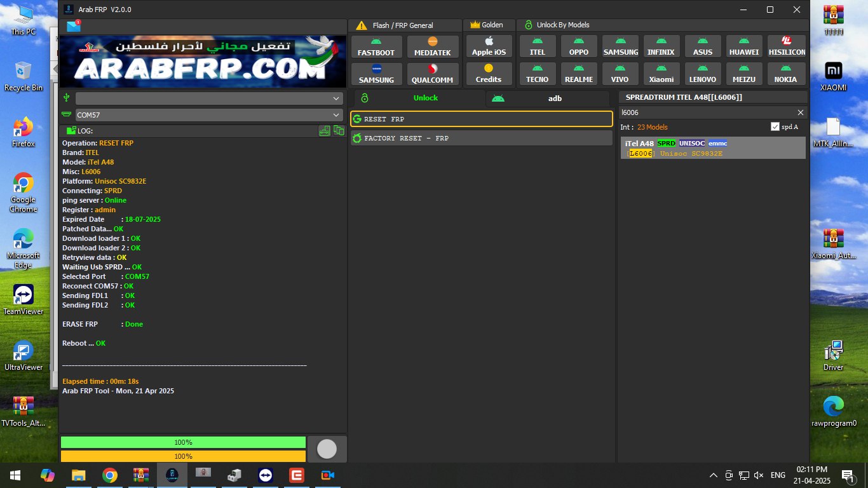This screenshot has height=488, width=868.
Task: Select the INFINIX brand button
Action: pos(661,46)
